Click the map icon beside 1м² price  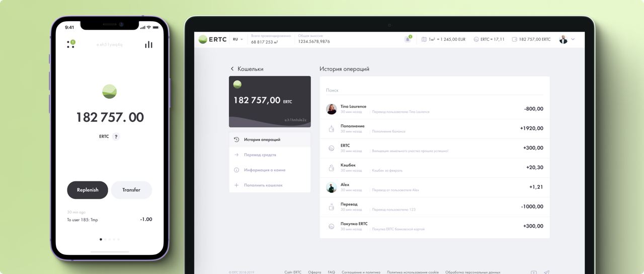(424, 39)
